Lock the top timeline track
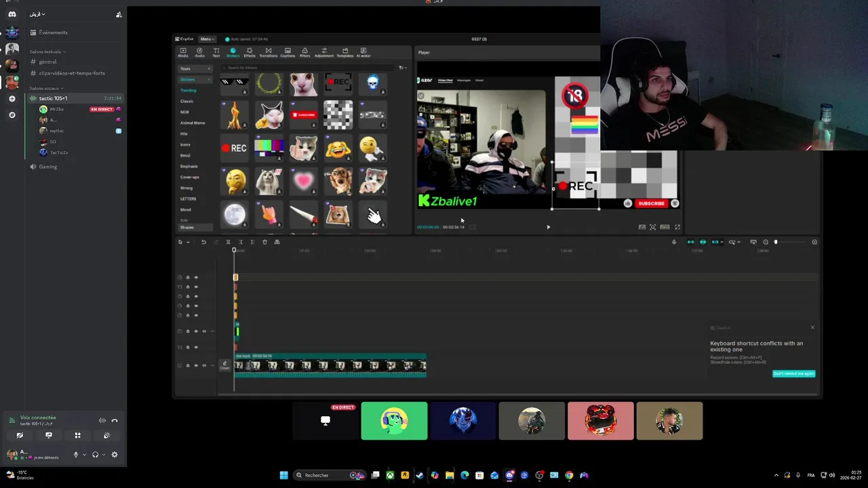The width and height of the screenshot is (868, 488). [x=188, y=277]
